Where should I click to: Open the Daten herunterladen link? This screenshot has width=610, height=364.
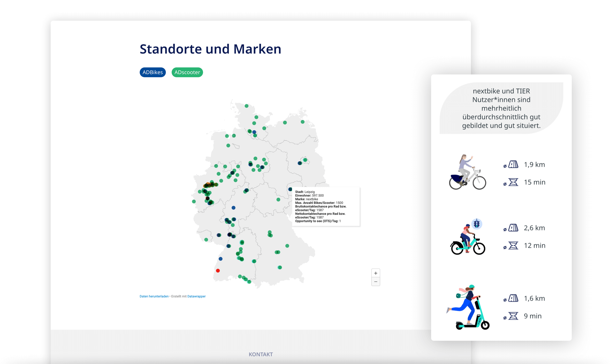(154, 296)
